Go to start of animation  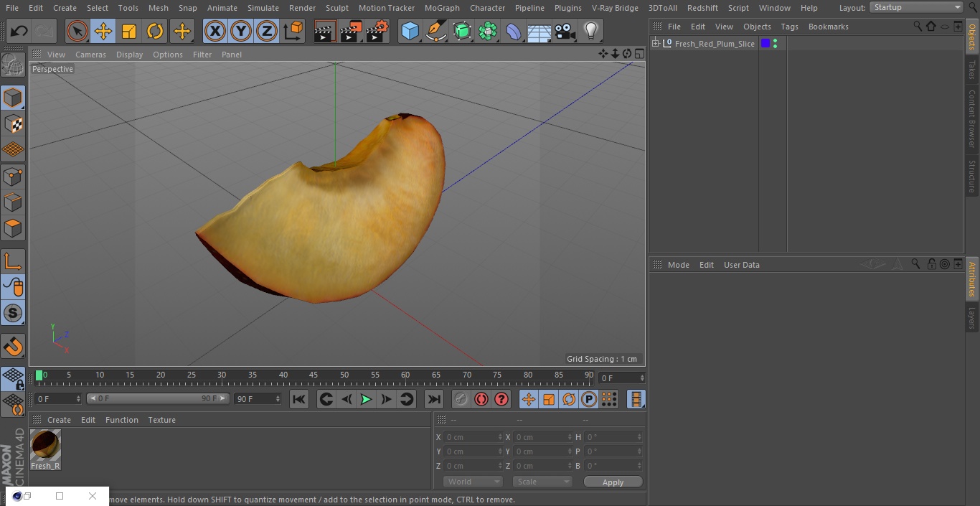(299, 399)
